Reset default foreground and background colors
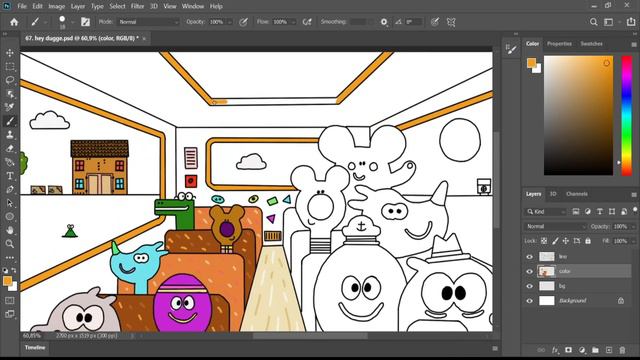The image size is (640, 360). (x=5, y=270)
